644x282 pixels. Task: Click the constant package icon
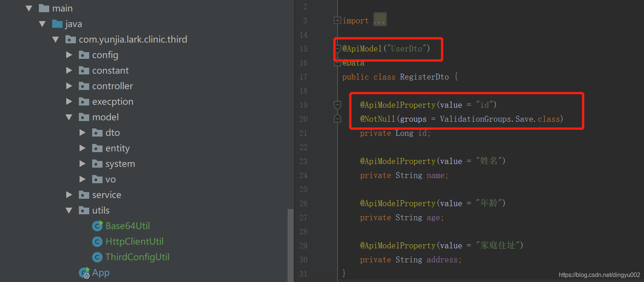[x=84, y=70]
